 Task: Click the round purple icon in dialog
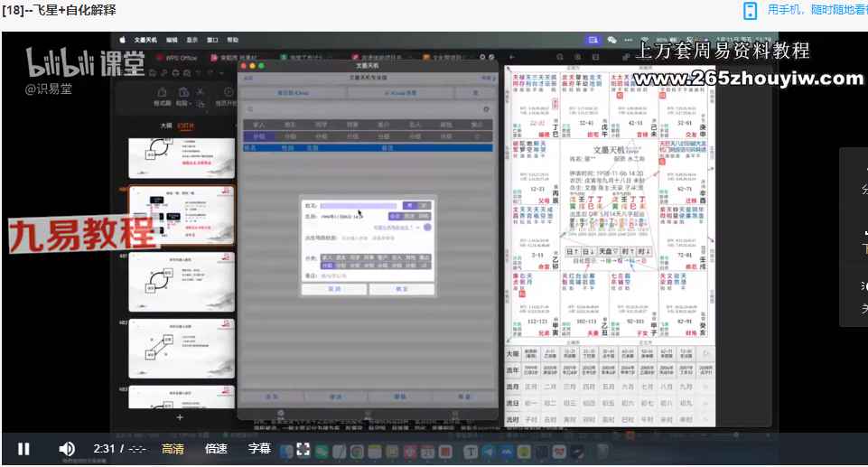(426, 227)
